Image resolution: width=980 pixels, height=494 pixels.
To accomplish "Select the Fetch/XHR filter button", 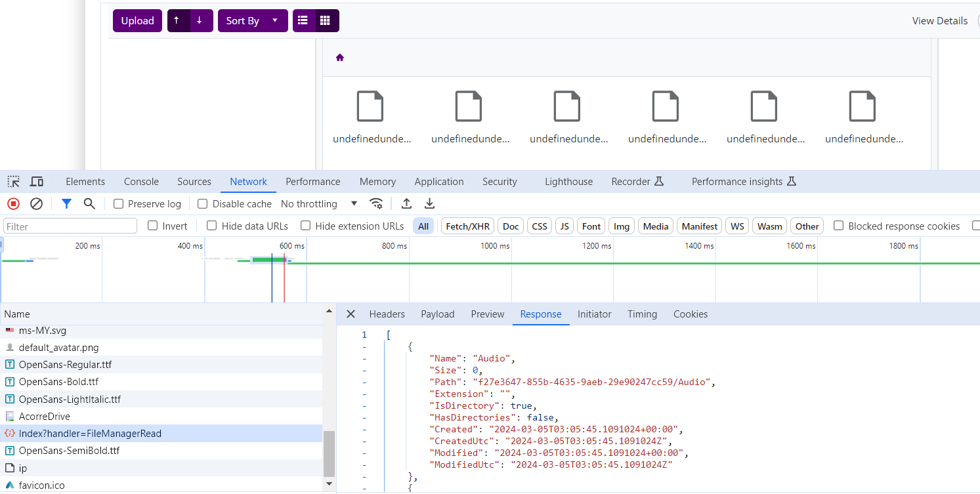I will pyautogui.click(x=467, y=226).
